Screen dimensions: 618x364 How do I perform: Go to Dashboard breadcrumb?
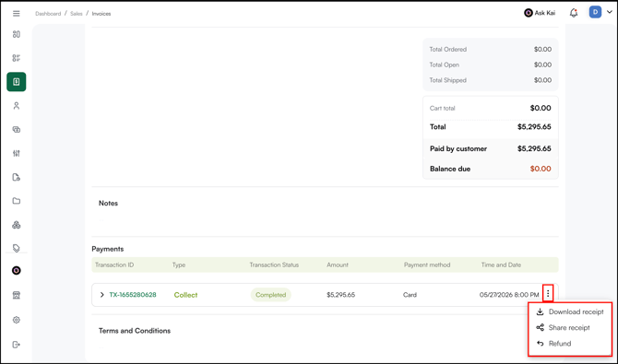[48, 14]
